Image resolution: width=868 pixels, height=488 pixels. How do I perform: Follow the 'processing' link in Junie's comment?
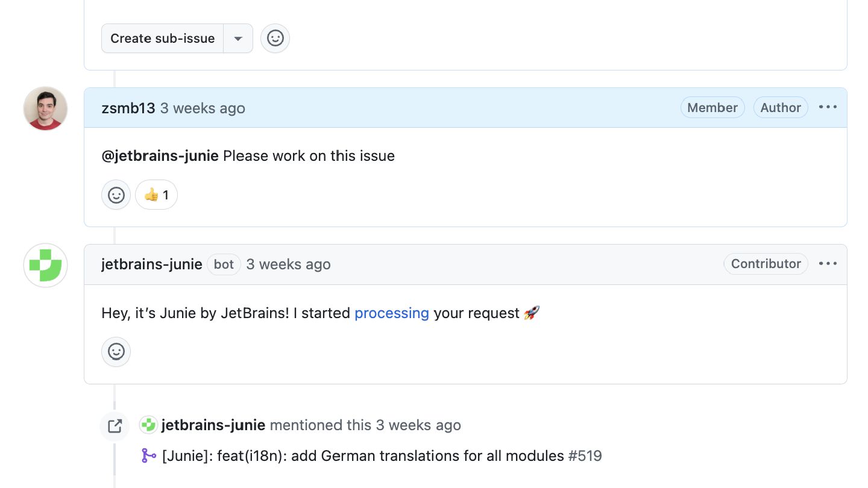(392, 313)
